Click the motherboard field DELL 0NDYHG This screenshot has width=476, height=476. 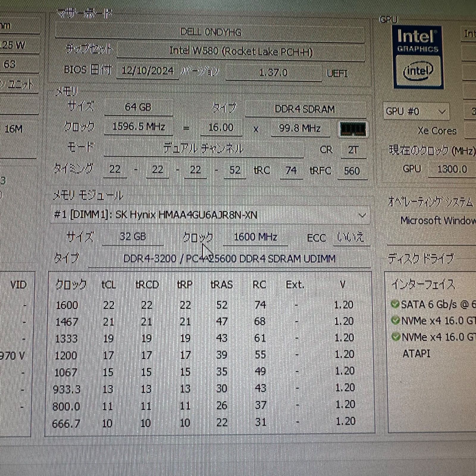click(x=210, y=32)
